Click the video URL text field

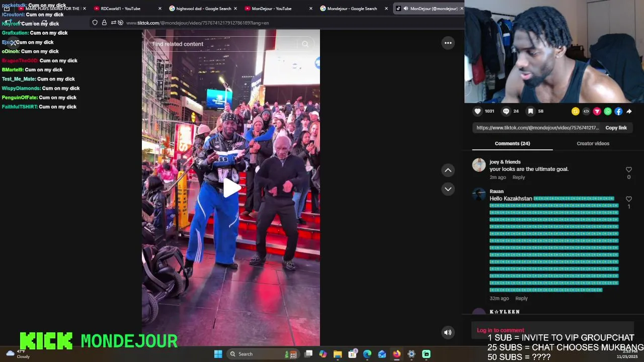(537, 128)
